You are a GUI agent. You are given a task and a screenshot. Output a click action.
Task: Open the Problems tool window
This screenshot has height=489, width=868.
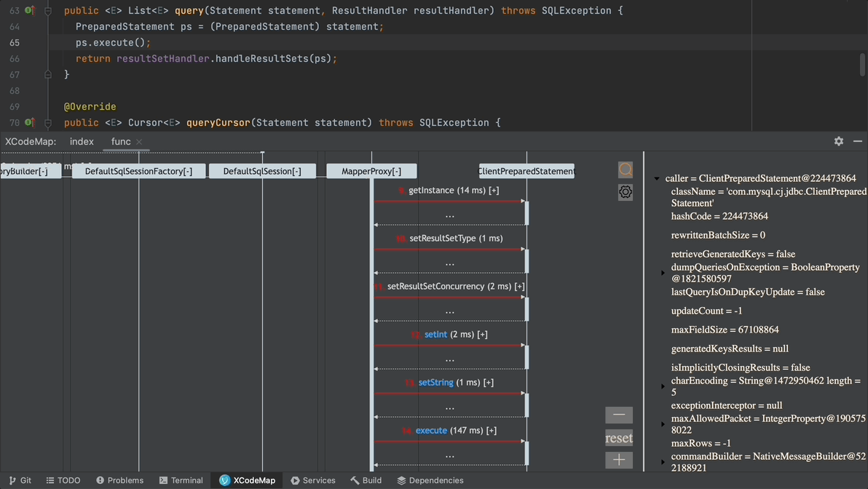(x=119, y=480)
